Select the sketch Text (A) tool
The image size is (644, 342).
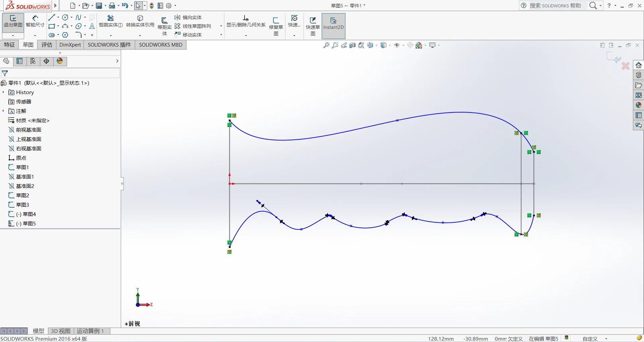(x=92, y=26)
